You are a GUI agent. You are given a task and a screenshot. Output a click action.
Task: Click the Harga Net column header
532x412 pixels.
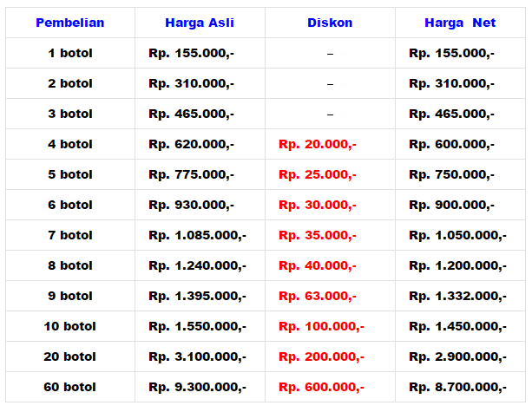coord(460,23)
